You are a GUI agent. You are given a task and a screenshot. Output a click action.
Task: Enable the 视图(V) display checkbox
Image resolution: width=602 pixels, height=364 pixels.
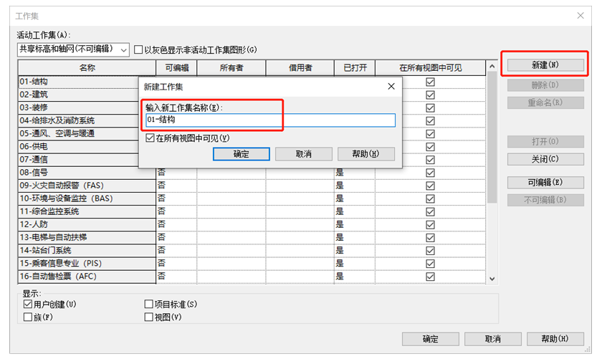148,317
